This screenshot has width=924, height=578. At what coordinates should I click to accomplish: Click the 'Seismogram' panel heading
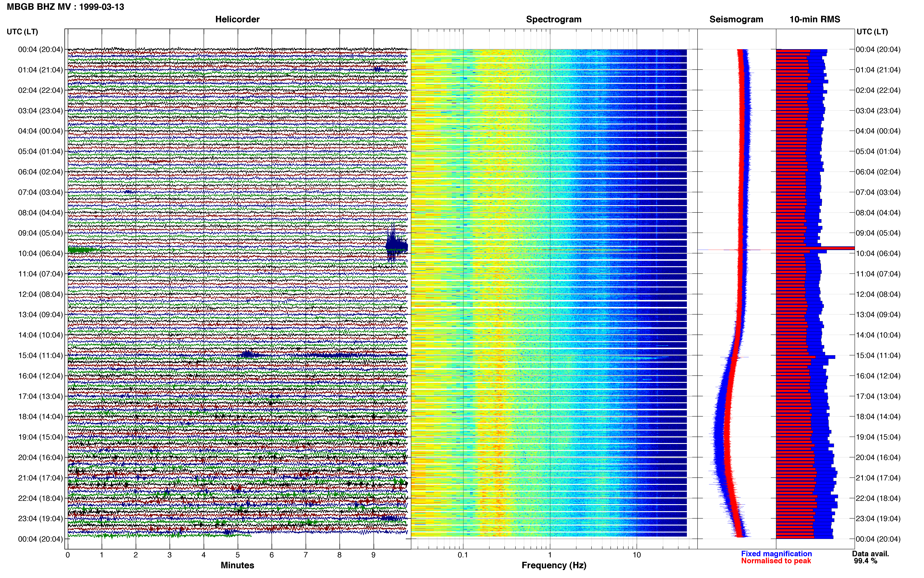[x=736, y=20]
